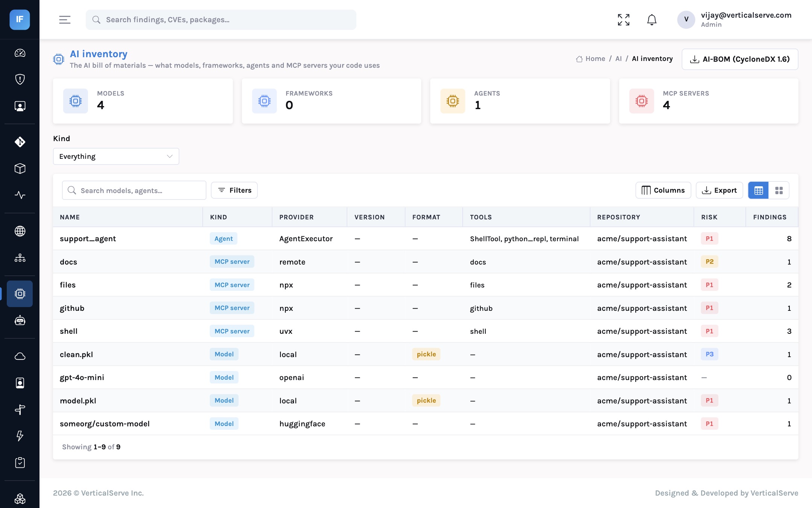Click the pickle format tag on clean.pkl row
Screen dimensions: 812x508
(x=426, y=354)
